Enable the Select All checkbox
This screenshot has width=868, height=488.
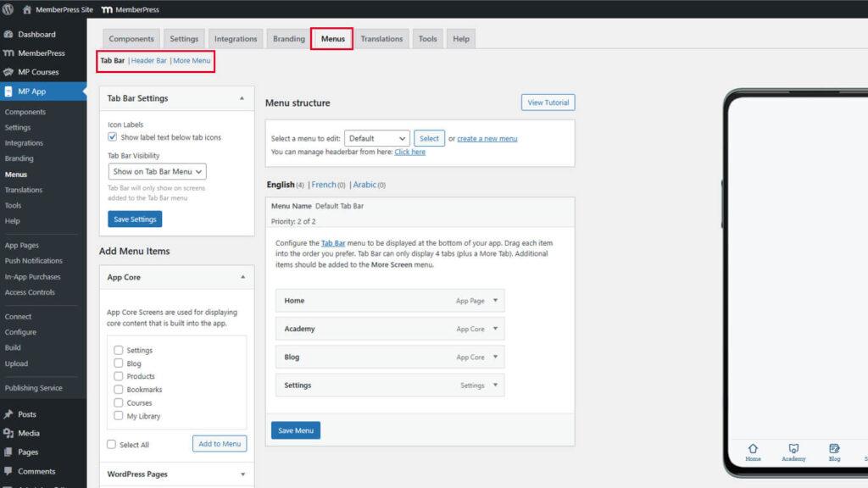[112, 445]
